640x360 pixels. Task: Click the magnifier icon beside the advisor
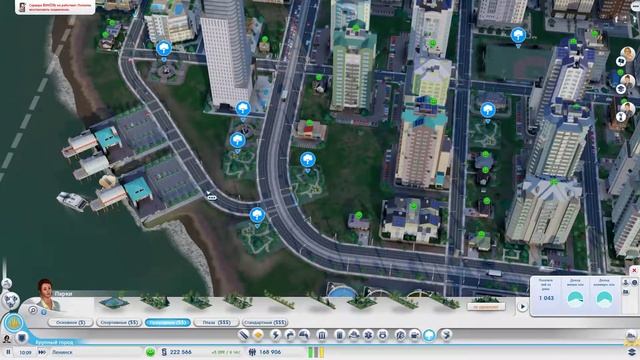pyautogui.click(x=33, y=310)
